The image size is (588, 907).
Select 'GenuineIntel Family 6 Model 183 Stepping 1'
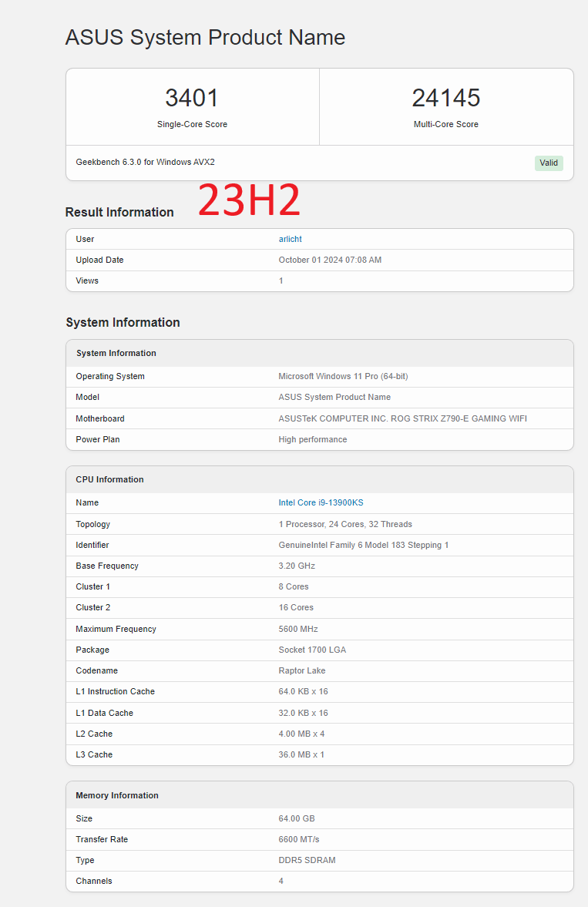364,545
